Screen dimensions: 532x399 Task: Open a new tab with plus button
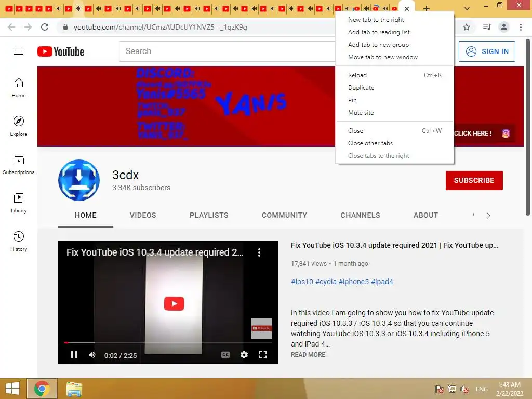(427, 8)
